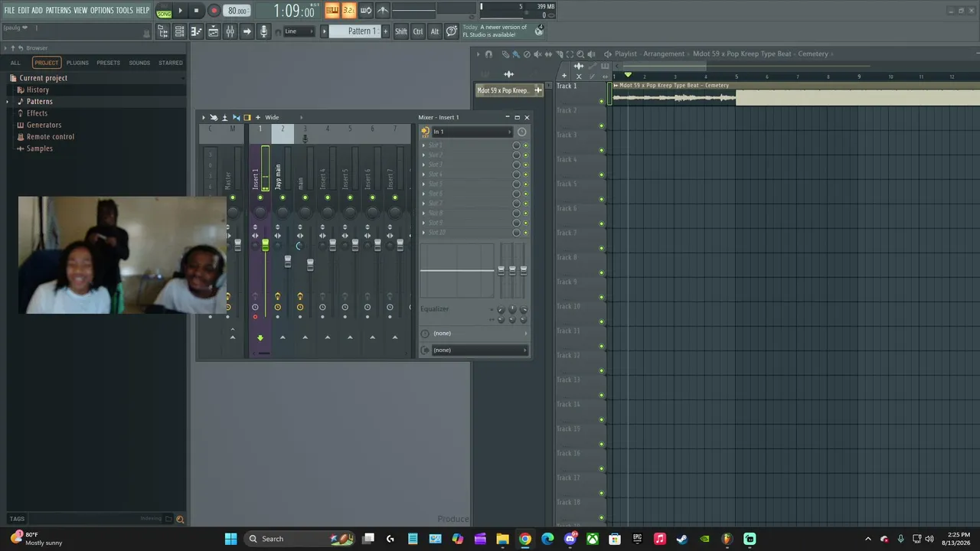The width and height of the screenshot is (980, 551).
Task: Toggle the 3.2 countdown-before-recording button
Action: (348, 11)
